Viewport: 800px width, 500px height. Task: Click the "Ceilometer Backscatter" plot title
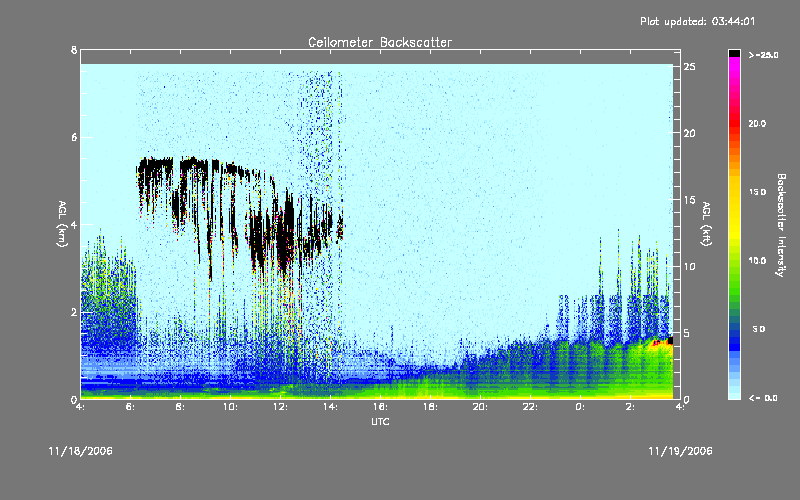tap(380, 42)
